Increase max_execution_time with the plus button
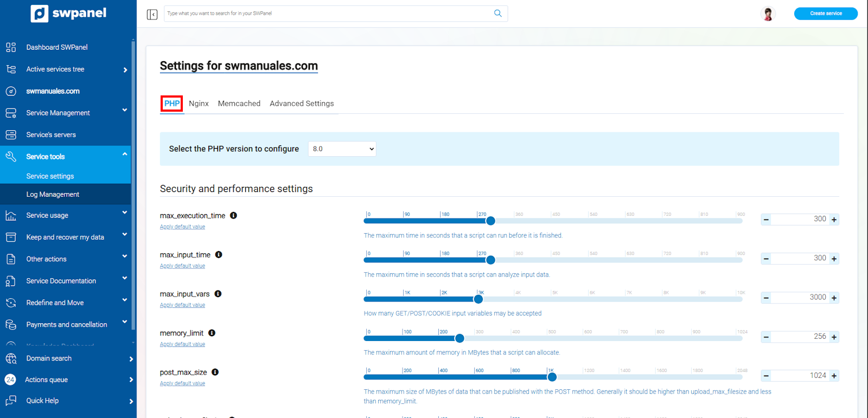Screen dimensions: 868x418 click(834, 220)
